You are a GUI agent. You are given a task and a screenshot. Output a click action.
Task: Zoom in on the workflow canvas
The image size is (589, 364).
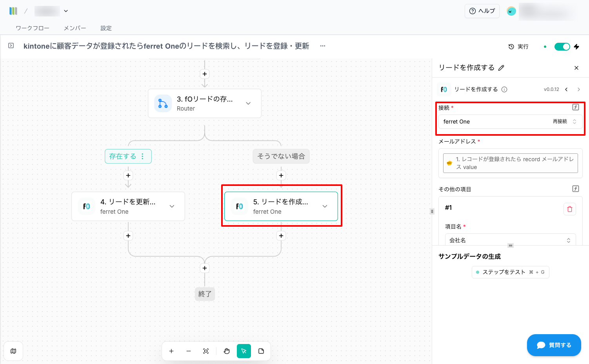[171, 351]
